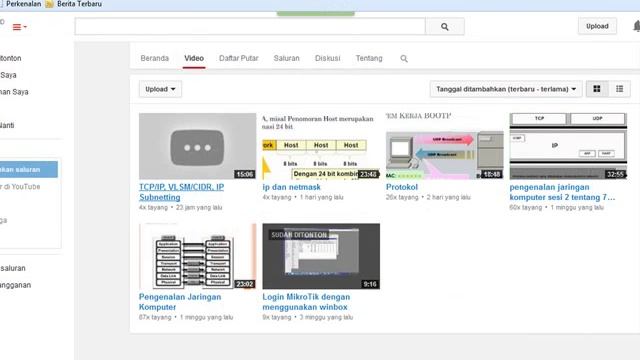Image resolution: width=640 pixels, height=360 pixels.
Task: Open pengenalan jaringan komputer sesi 2 link
Action: click(562, 192)
